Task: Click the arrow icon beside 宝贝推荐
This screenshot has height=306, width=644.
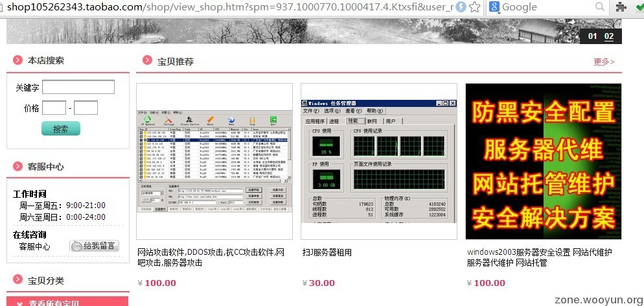Action: point(147,62)
